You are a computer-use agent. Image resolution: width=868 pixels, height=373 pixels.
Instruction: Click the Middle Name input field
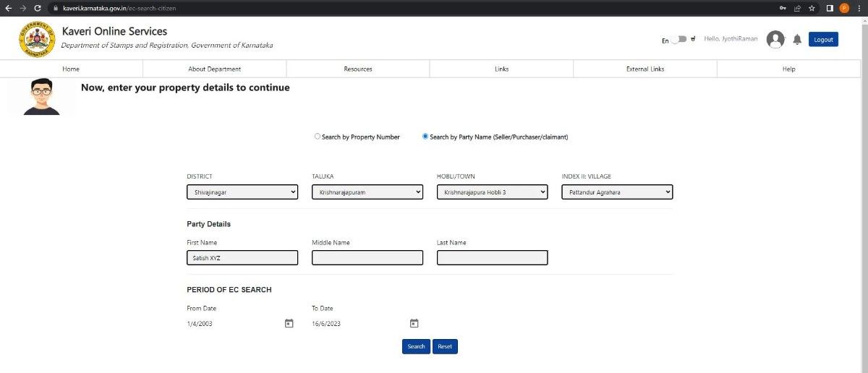click(367, 258)
